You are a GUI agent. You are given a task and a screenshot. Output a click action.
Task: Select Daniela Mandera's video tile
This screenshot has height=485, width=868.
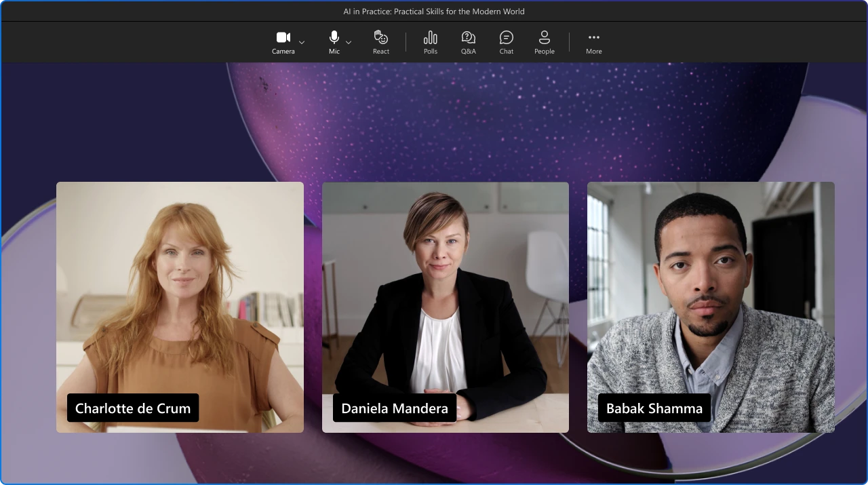pos(445,292)
